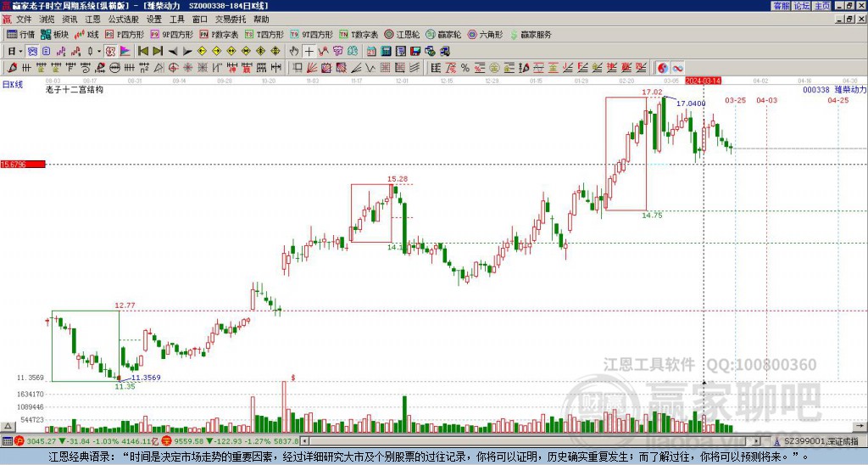The width and height of the screenshot is (868, 465).
Task: Select the gold circled 金 icon
Action: point(494,68)
